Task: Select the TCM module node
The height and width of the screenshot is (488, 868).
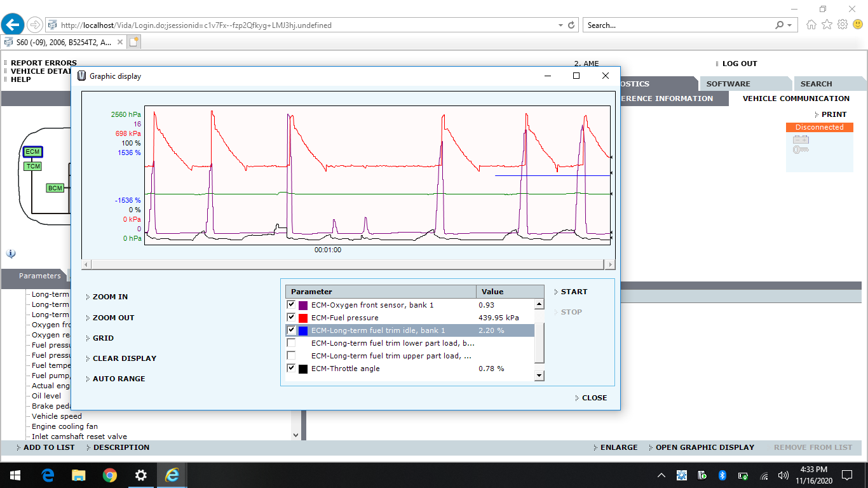Action: click(33, 166)
